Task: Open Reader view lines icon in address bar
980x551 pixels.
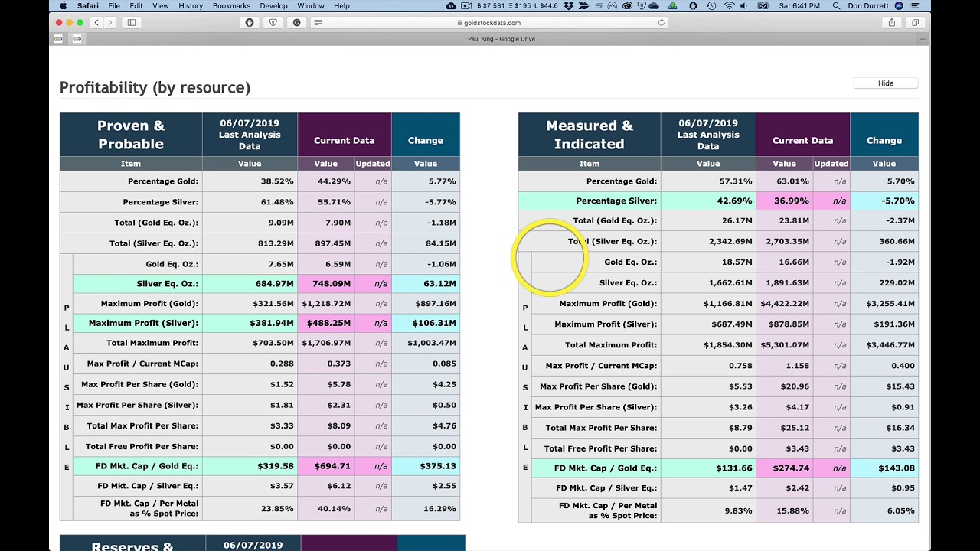Action: coord(318,23)
